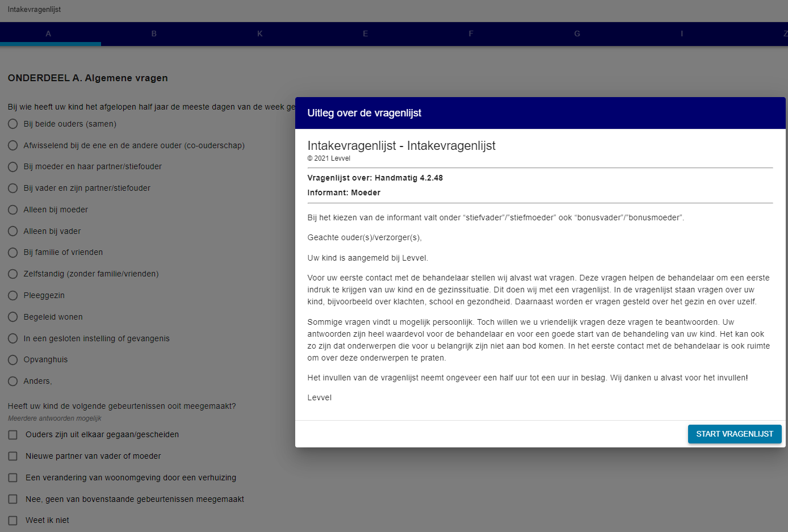
Task: Click the © 2021 Levvel copyright text
Action: 329,158
